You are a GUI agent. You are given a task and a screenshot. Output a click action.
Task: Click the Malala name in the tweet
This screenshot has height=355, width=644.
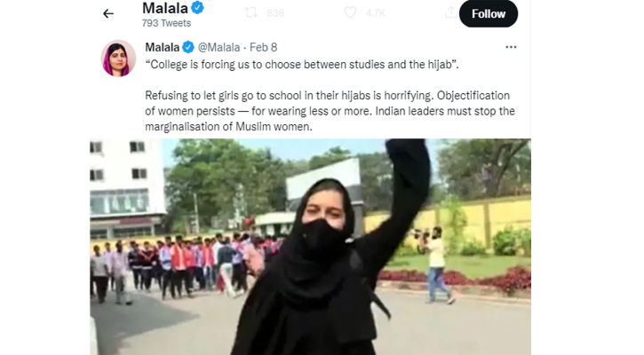point(163,47)
